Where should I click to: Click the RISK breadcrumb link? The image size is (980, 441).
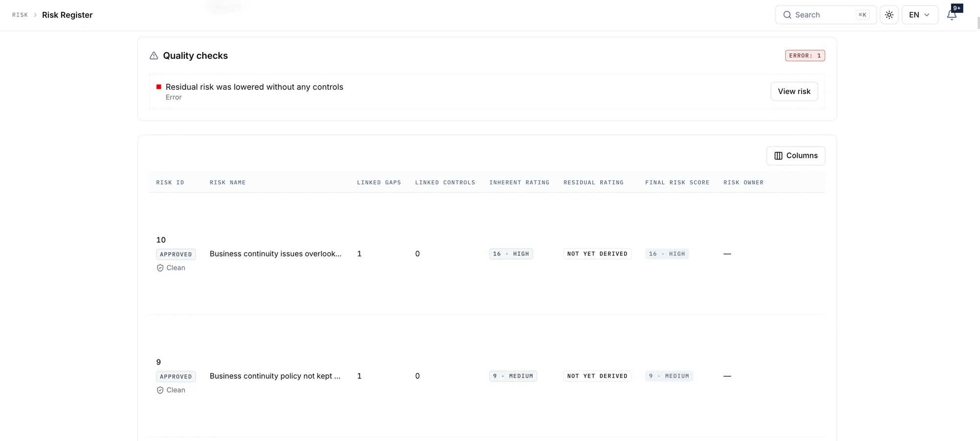20,15
